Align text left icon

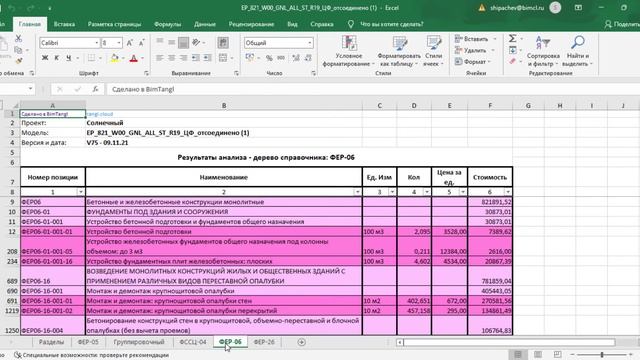[x=160, y=58]
